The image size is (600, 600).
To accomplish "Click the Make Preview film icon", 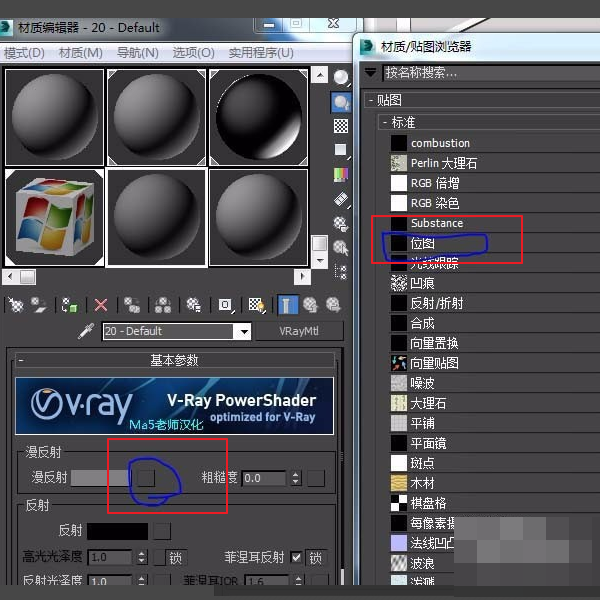I will coord(341,199).
